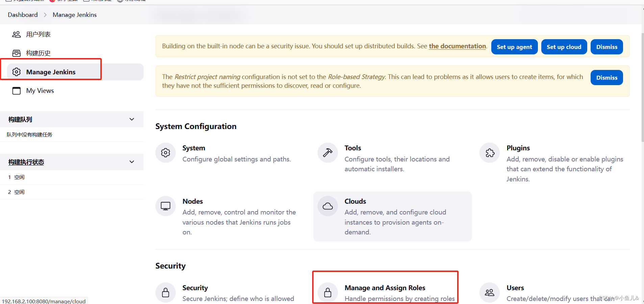Open My Views in the sidebar
644x304 pixels.
pos(40,91)
